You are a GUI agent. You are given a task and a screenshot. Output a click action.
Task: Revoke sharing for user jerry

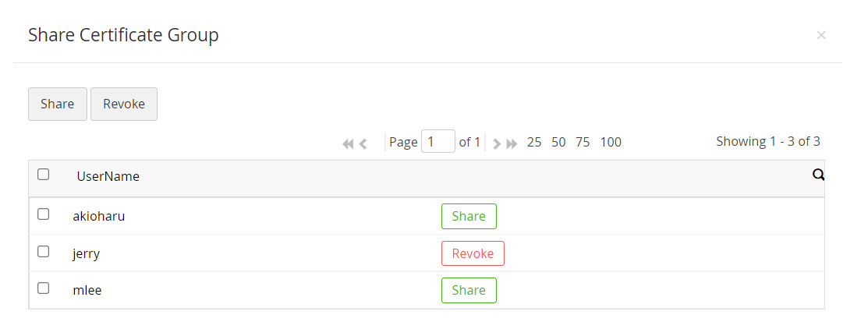[473, 253]
